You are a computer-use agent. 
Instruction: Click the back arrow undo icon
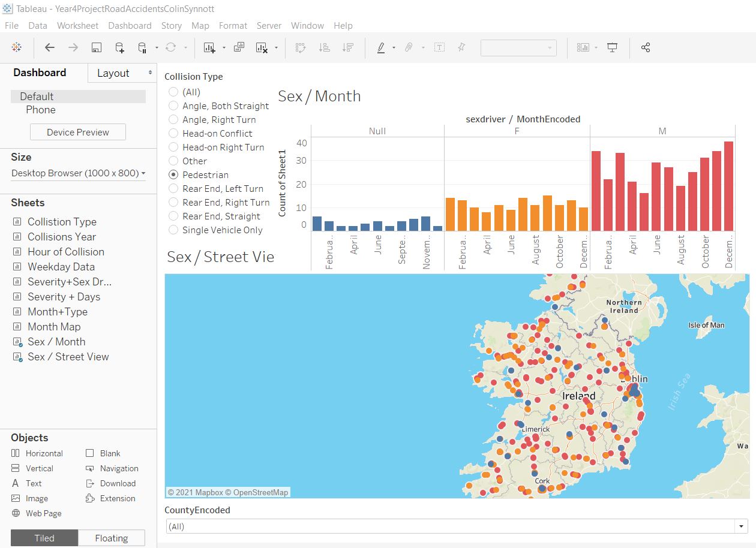pyautogui.click(x=50, y=48)
